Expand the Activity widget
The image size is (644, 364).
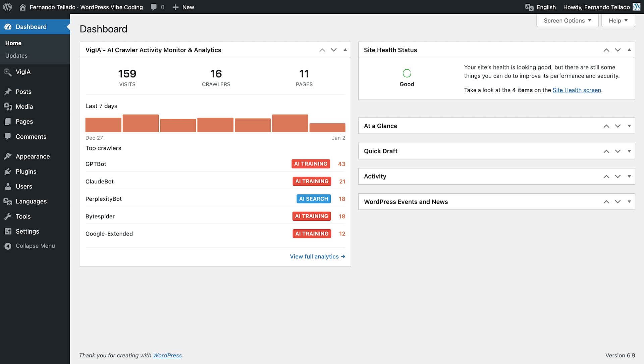[629, 176]
